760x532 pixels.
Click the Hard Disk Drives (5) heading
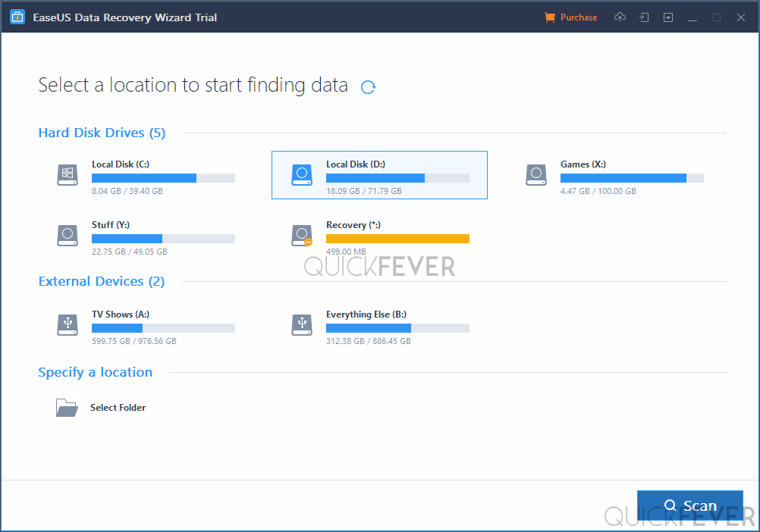pos(102,133)
